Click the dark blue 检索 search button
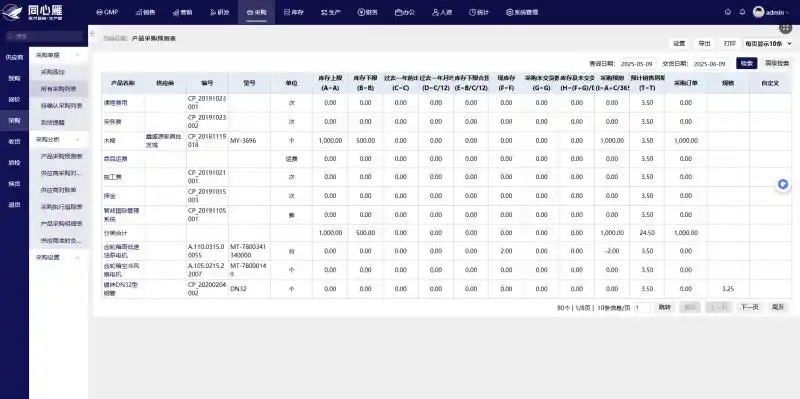Viewport: 800px width, 399px height. (x=746, y=64)
